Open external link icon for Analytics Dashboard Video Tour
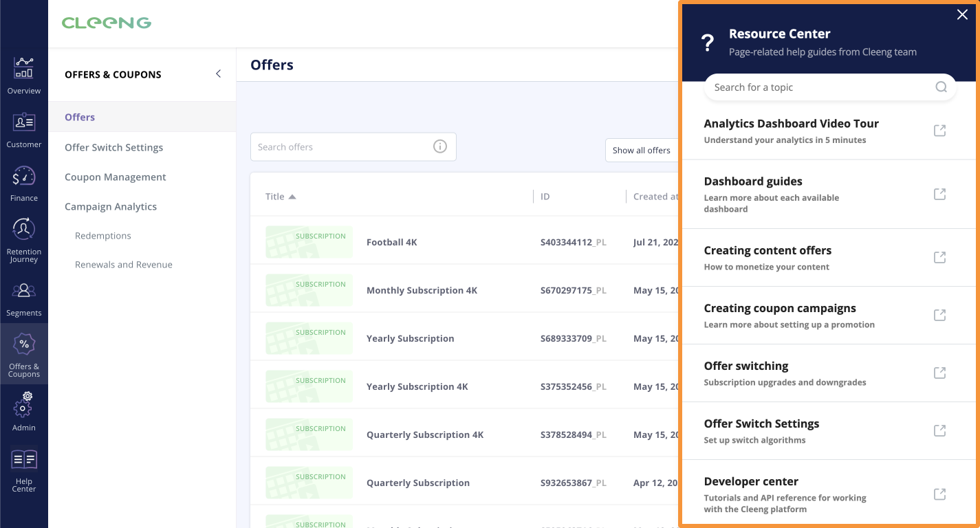 (x=939, y=131)
